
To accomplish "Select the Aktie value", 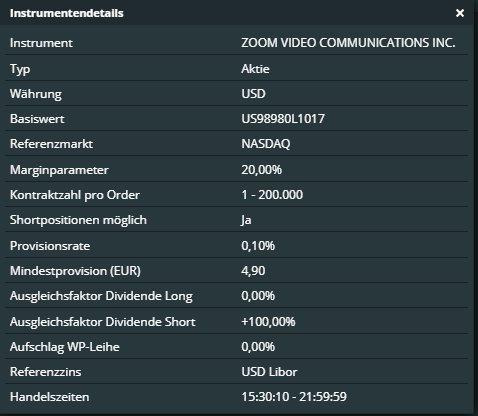I will pyautogui.click(x=255, y=69).
